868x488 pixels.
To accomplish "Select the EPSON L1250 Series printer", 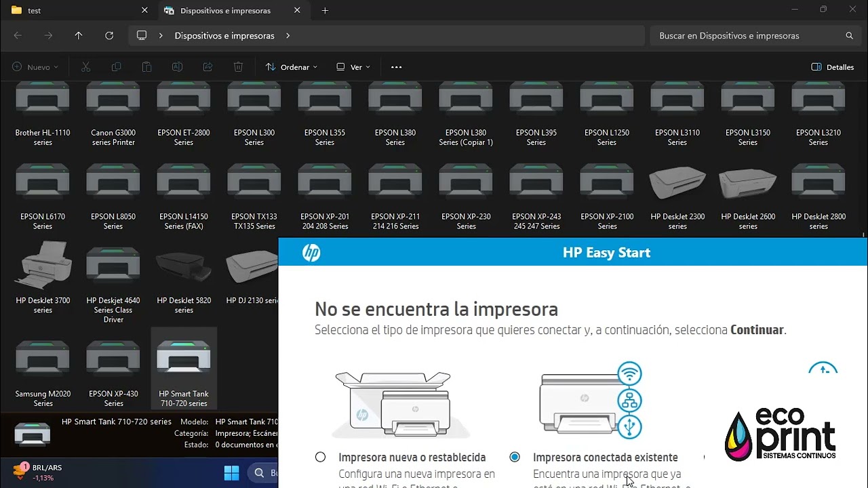I will click(607, 114).
